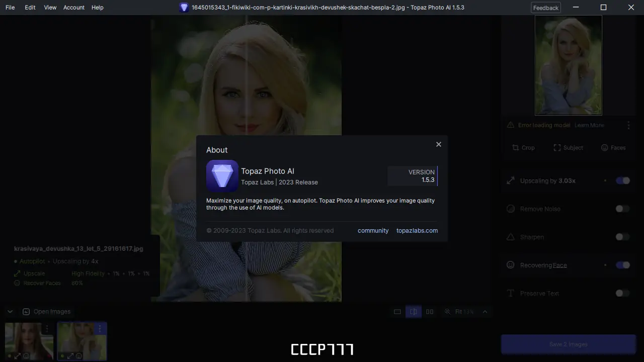Open the View menu
The image size is (644, 362).
pos(50,8)
